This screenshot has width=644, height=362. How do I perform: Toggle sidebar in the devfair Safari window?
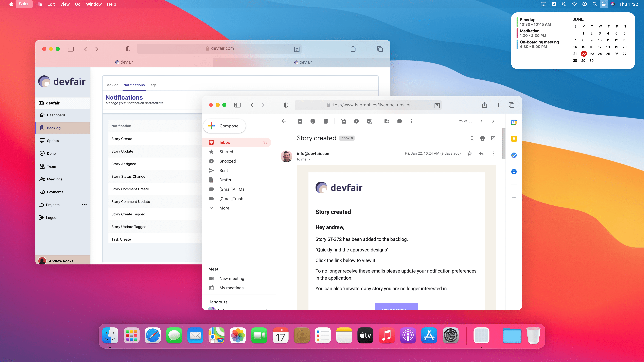coord(71,49)
